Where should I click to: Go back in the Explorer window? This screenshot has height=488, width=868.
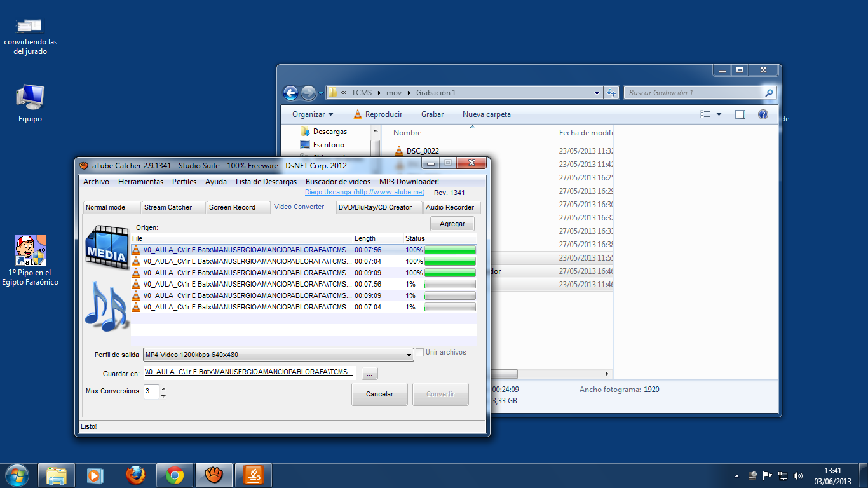[290, 93]
